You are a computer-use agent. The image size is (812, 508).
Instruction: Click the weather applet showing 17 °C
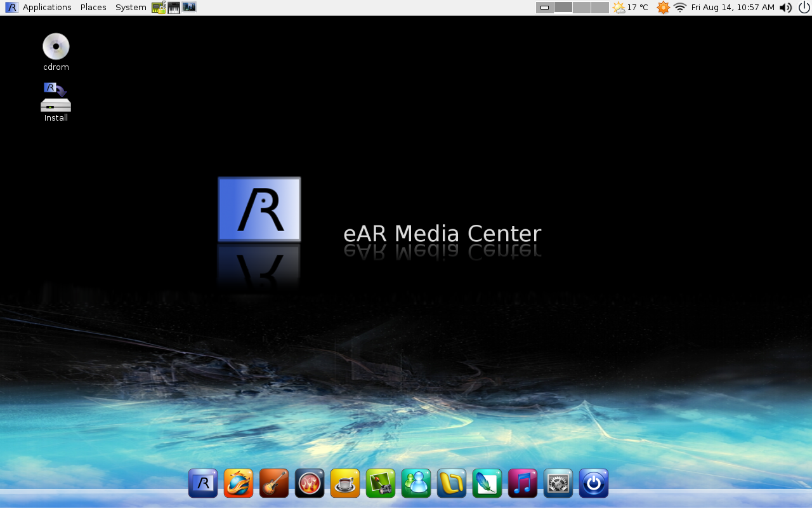(631, 8)
